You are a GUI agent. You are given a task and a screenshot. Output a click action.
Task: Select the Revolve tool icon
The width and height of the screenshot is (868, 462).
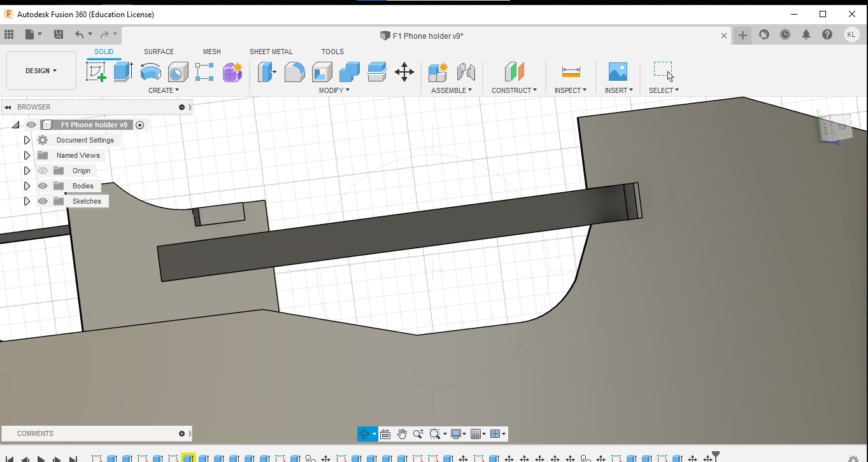click(150, 72)
